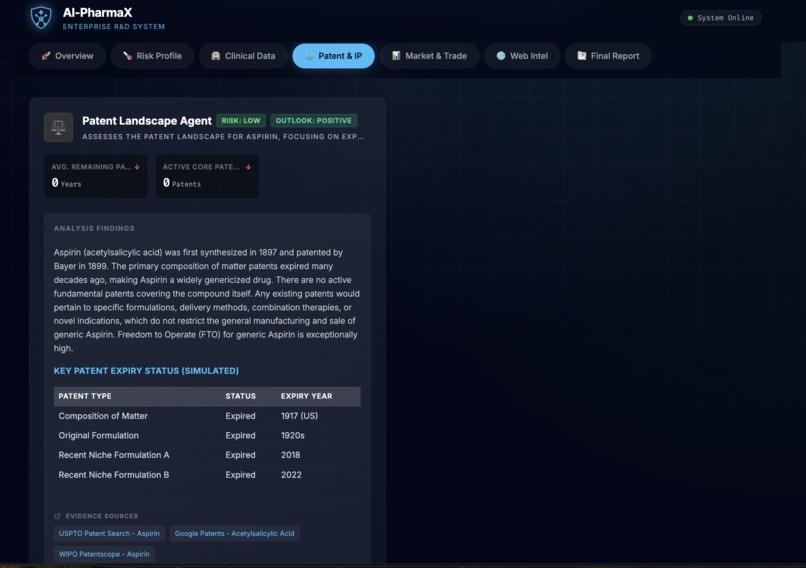Open the Web Intel tab
The image size is (806, 568).
point(522,56)
